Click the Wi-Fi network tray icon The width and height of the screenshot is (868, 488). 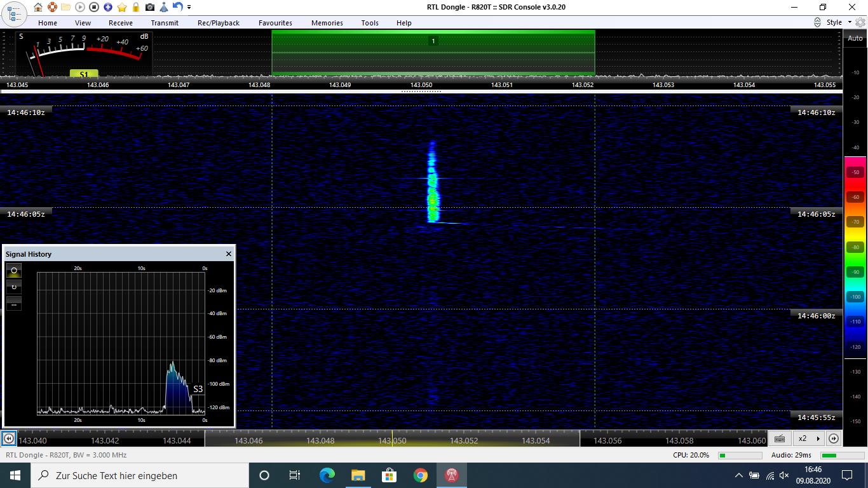770,475
